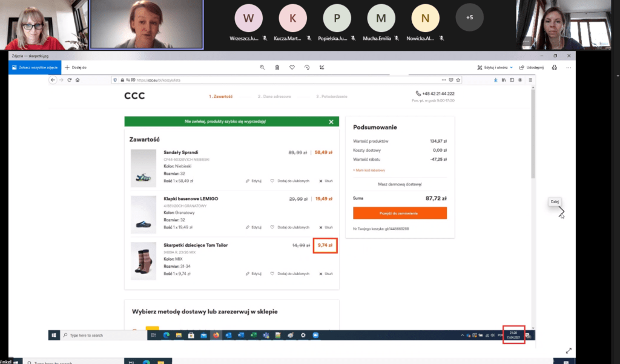The width and height of the screenshot is (620, 364).
Task: Go to next photo with Dalej arrow
Action: point(561,212)
